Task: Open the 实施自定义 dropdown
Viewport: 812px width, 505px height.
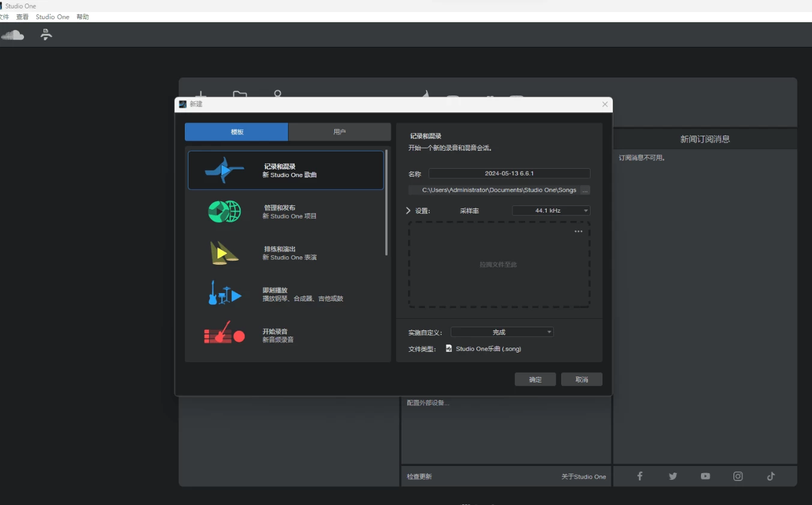Action: [502, 332]
